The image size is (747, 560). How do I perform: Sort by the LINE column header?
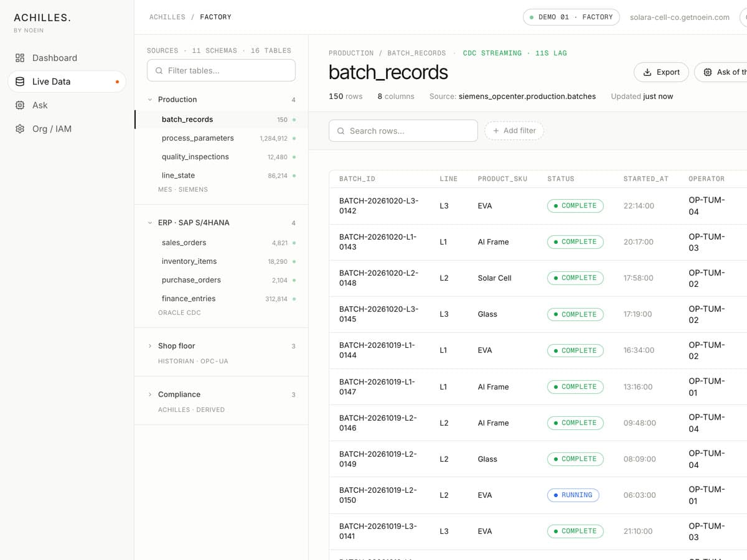click(448, 179)
